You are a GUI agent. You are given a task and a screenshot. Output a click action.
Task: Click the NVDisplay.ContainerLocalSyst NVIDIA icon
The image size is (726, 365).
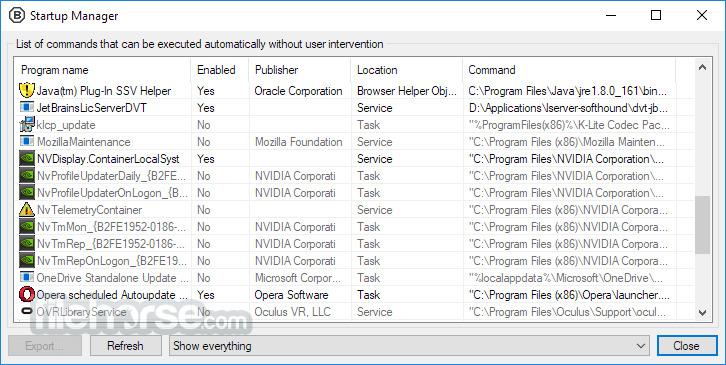pyautogui.click(x=27, y=159)
